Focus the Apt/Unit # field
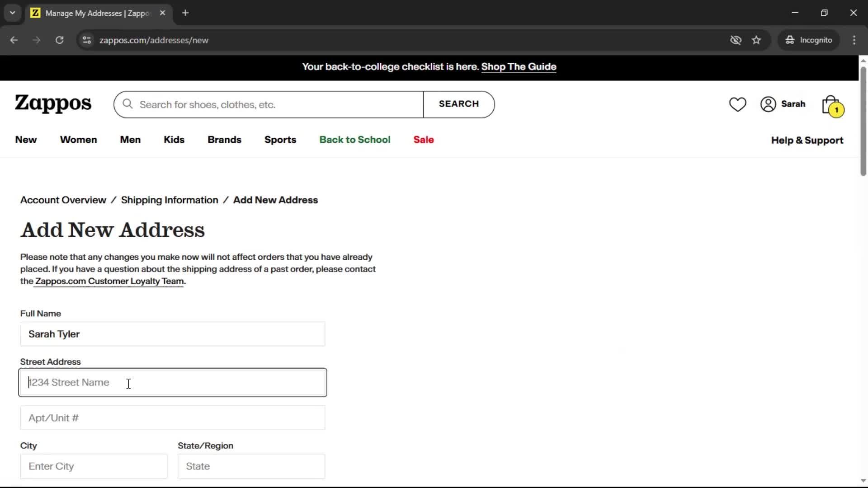This screenshot has width=868, height=488. tap(172, 418)
